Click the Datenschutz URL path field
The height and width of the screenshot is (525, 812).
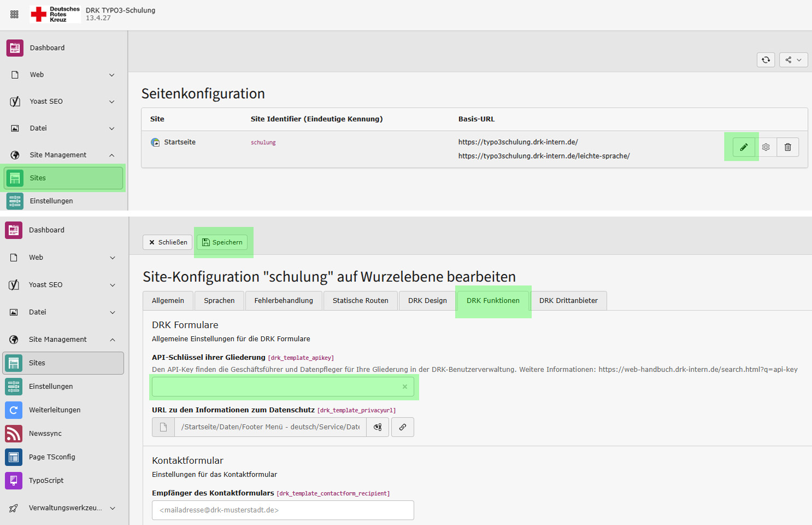[x=270, y=427]
